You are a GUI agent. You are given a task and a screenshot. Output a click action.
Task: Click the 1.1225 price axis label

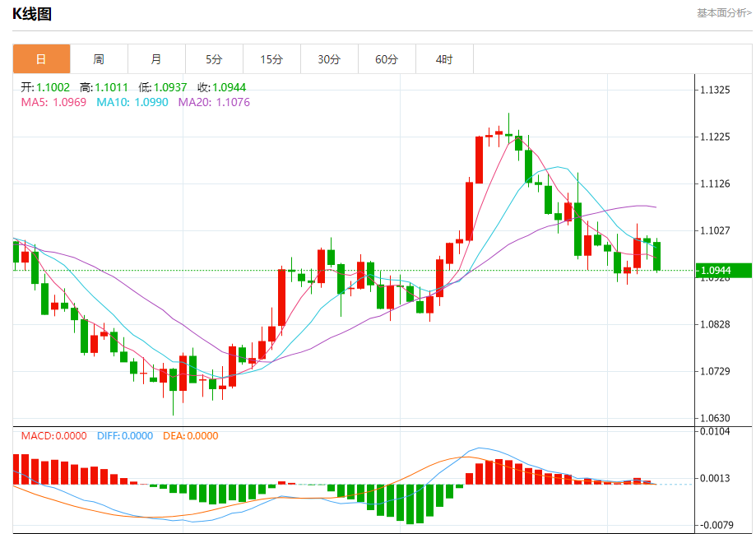(x=716, y=137)
